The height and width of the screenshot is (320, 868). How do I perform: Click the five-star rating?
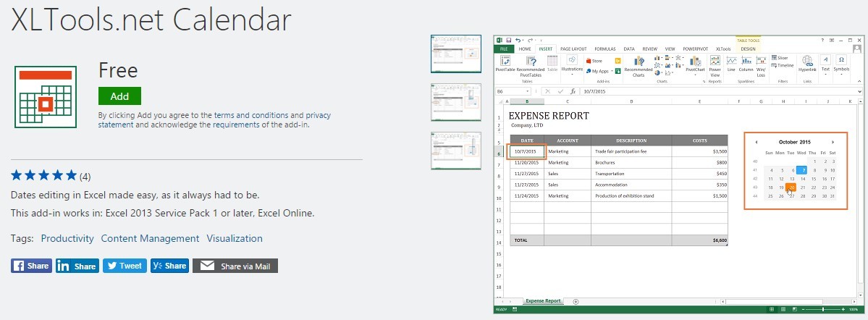(43, 176)
